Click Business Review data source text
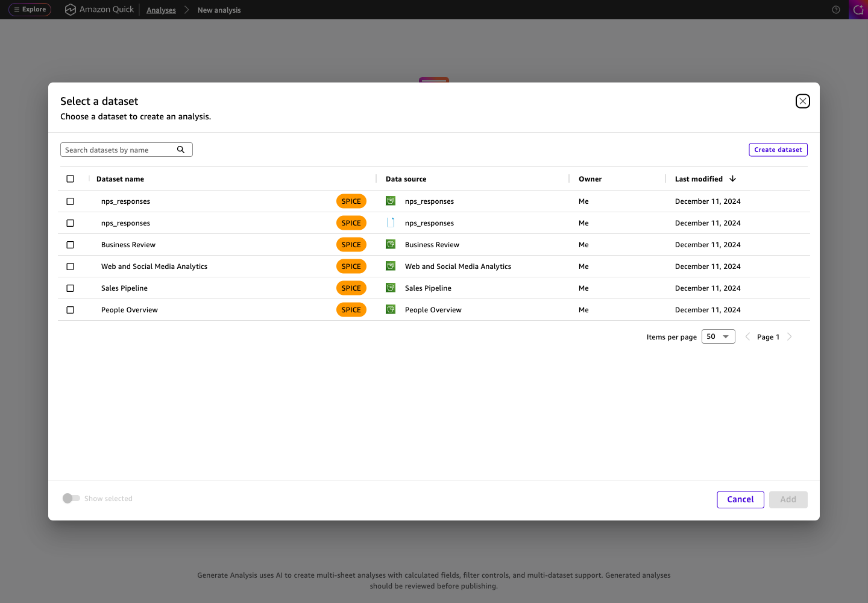The width and height of the screenshot is (868, 603). click(x=432, y=245)
